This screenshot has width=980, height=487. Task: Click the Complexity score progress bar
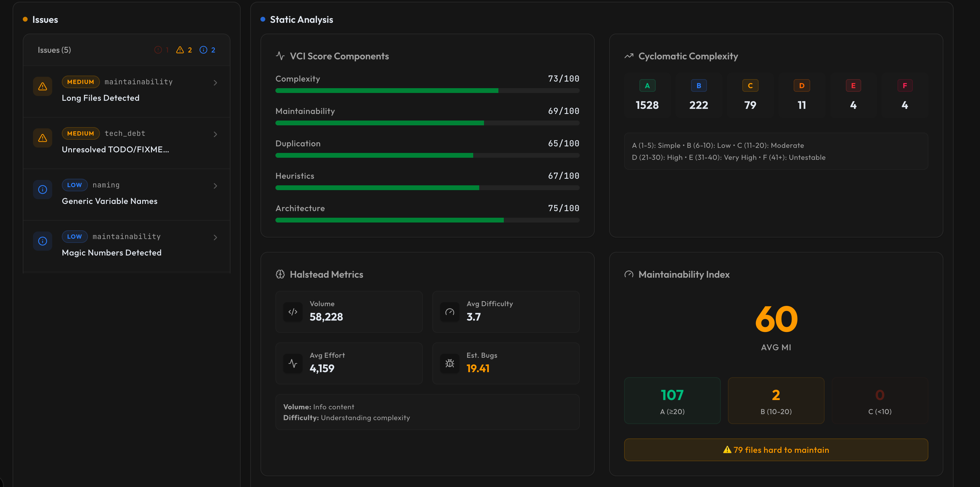click(427, 91)
